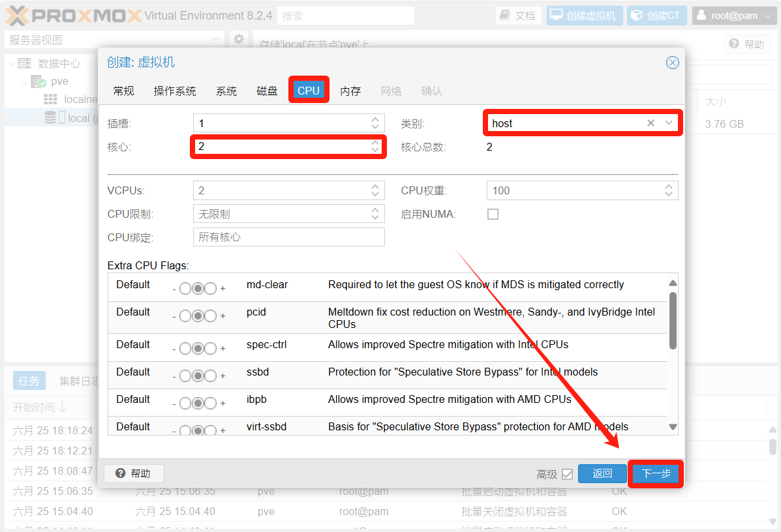Clear the host CPU type with X icon
This screenshot has height=532, width=781.
tap(651, 123)
